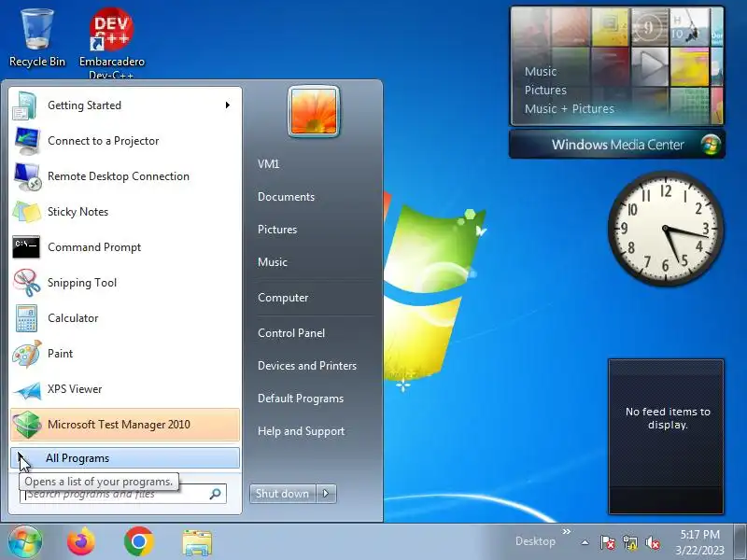Screen dimensions: 747x560
Task: Open Pictures from the Start menu
Action: (277, 230)
